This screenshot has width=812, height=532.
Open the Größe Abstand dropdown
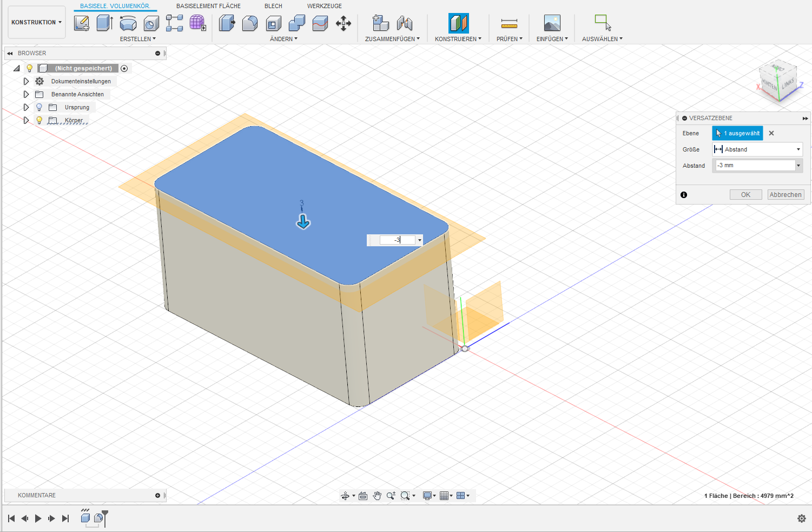(x=757, y=149)
